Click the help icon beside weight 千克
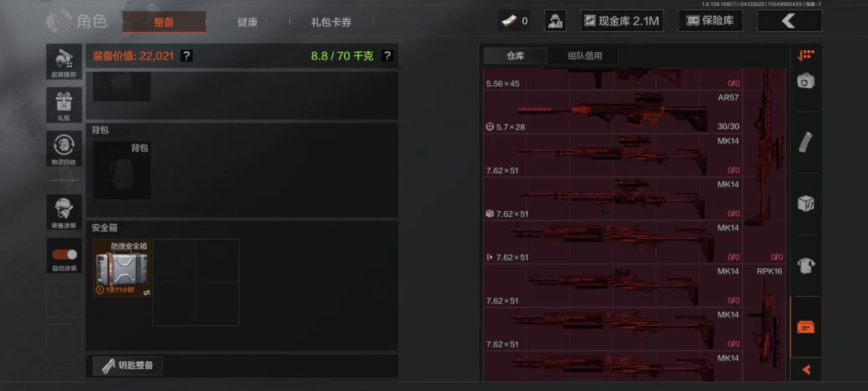The height and width of the screenshot is (391, 868). [x=387, y=56]
